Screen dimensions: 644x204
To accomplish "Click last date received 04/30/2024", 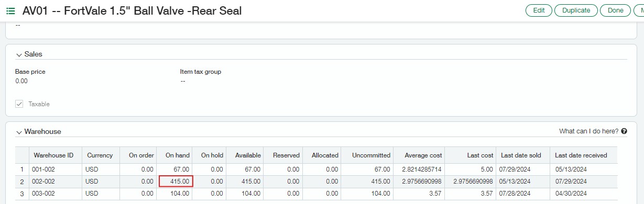I will 583,194.
